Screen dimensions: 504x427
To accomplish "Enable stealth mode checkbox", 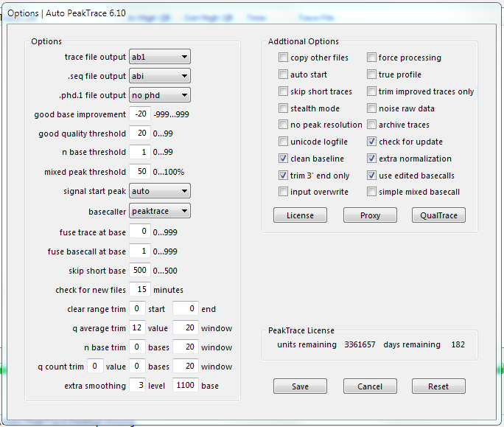I will 283,108.
